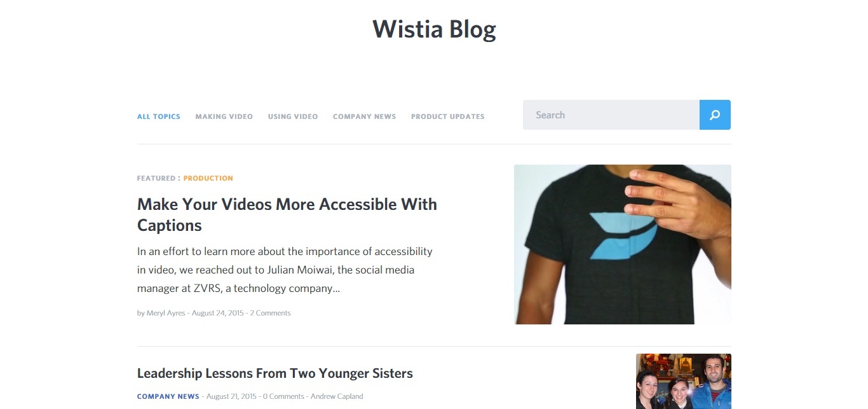The image size is (868, 409).
Task: Select the All Topics tab
Action: [159, 116]
